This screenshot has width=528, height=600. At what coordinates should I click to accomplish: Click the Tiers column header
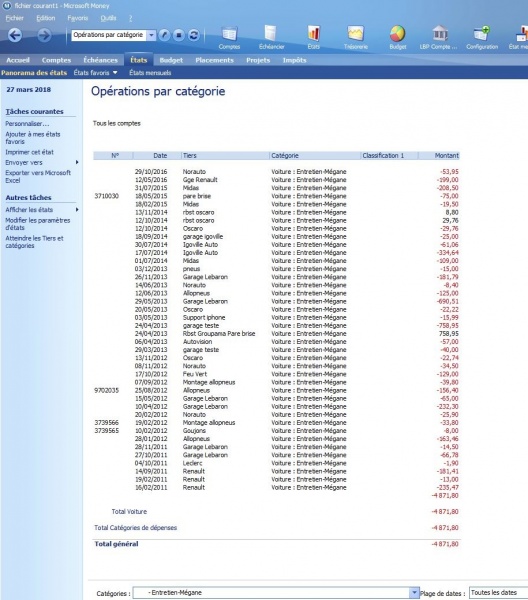point(225,155)
